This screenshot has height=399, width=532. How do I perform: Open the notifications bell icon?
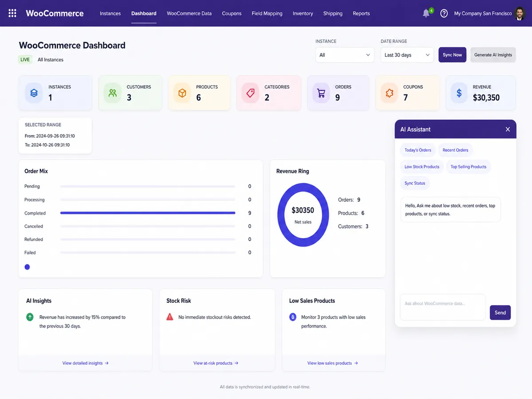[426, 13]
